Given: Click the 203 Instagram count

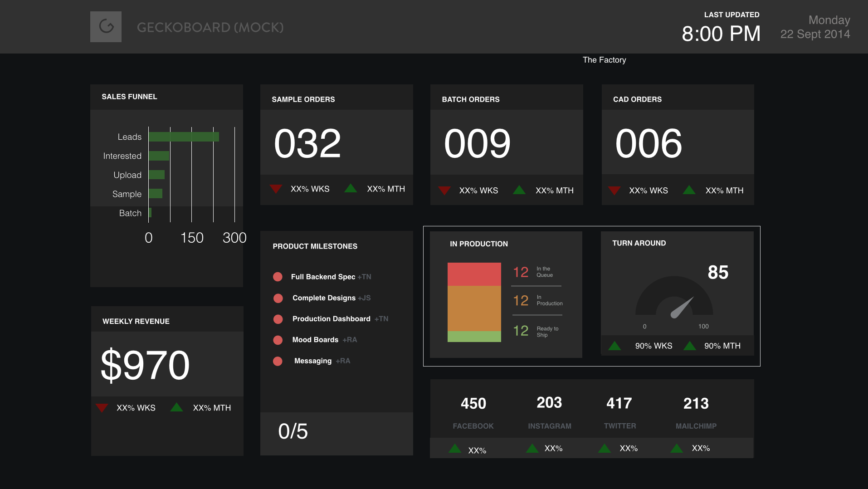Looking at the screenshot, I should 549,402.
